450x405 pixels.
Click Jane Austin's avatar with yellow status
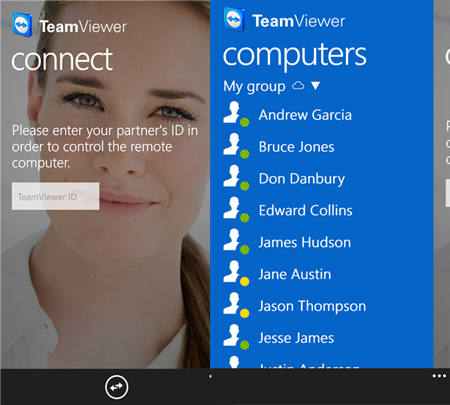[236, 273]
